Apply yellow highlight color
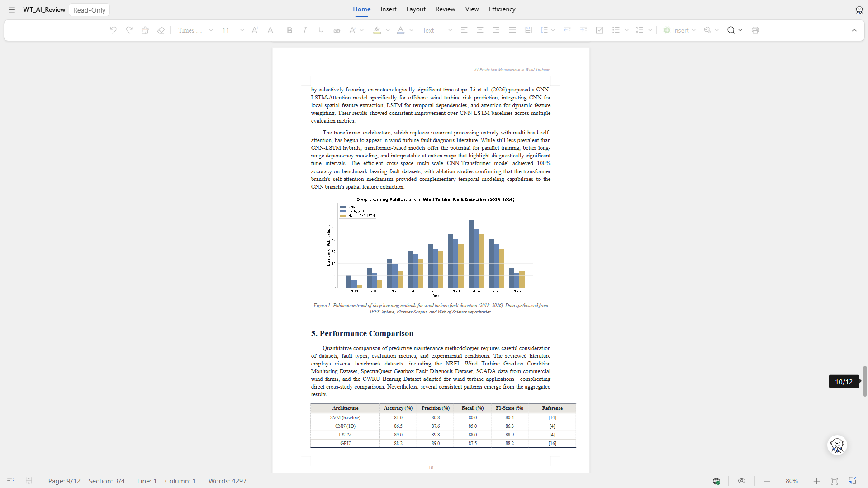 coord(377,30)
